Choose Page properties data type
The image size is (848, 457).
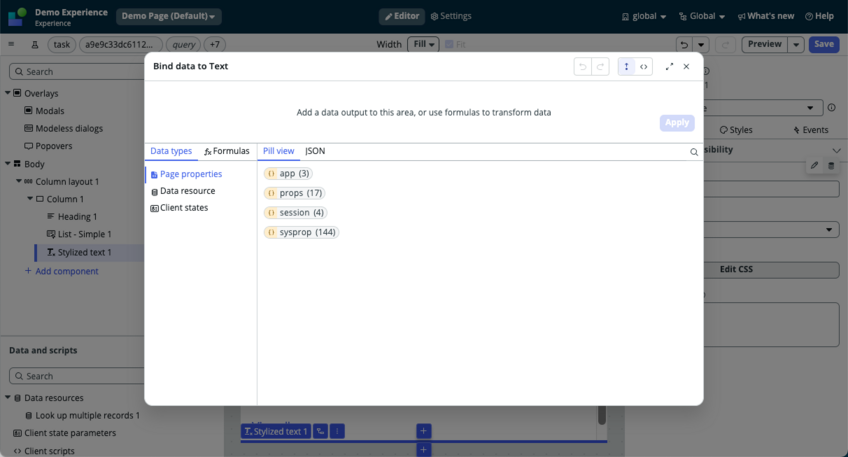click(x=186, y=174)
